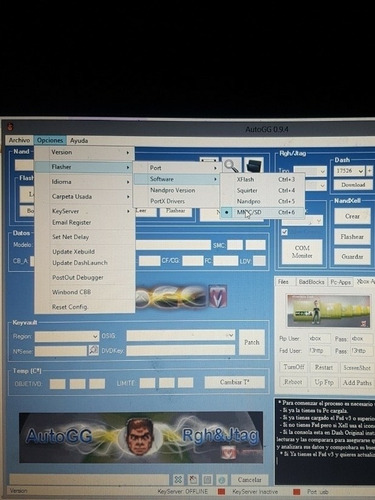Click the Restart button
Screen dimensions: 375x500
324,367
